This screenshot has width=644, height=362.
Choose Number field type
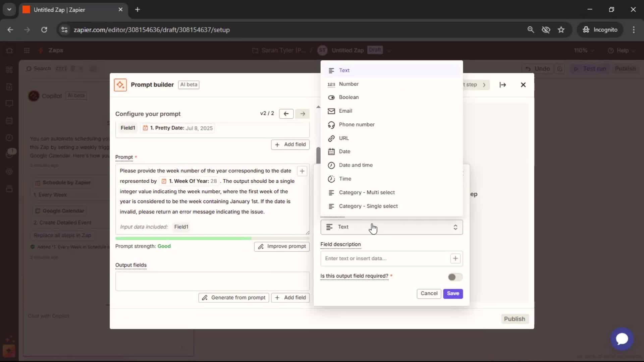pyautogui.click(x=391, y=84)
